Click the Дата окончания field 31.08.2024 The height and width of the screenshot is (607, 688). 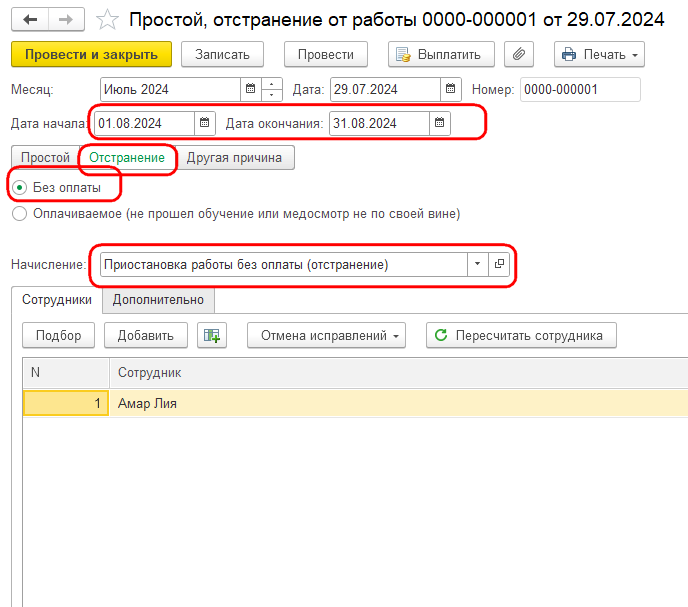pos(380,123)
